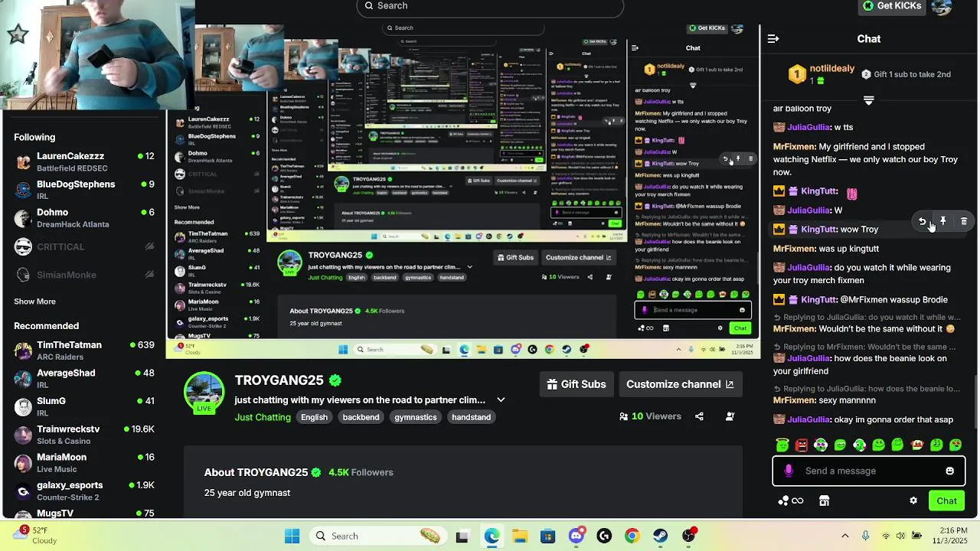Collapse the chat panel with the arrow icon

click(x=773, y=39)
